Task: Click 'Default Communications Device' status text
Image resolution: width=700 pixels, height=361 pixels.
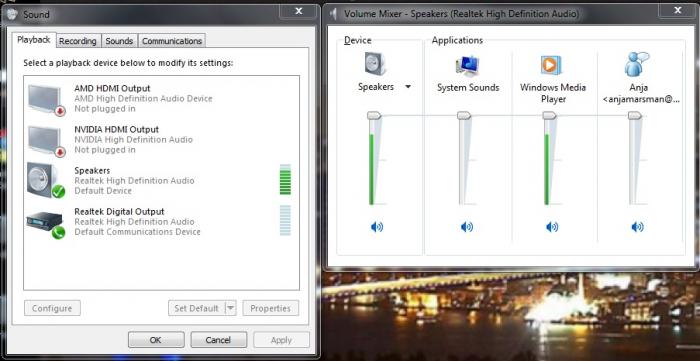Action: pos(138,232)
